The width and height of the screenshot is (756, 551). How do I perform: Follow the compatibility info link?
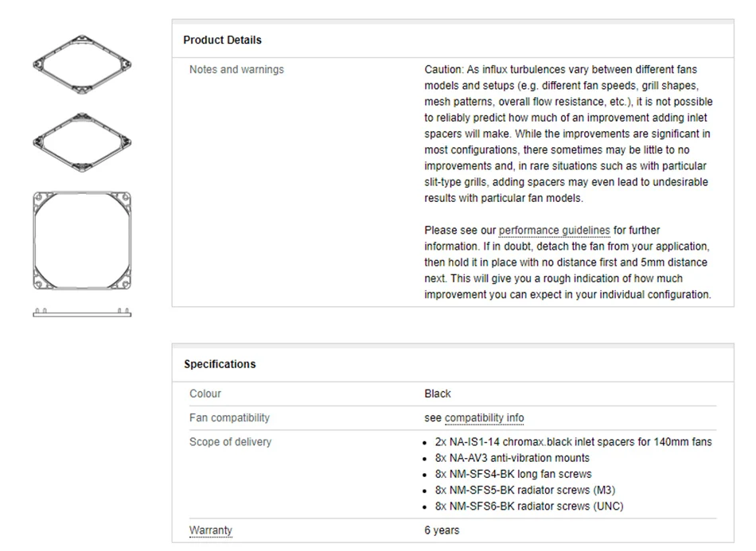484,418
